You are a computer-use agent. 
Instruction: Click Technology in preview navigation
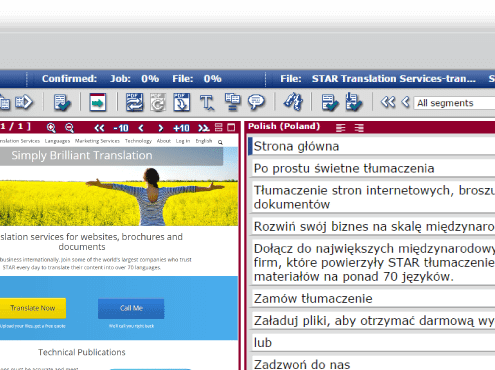pyautogui.click(x=138, y=141)
